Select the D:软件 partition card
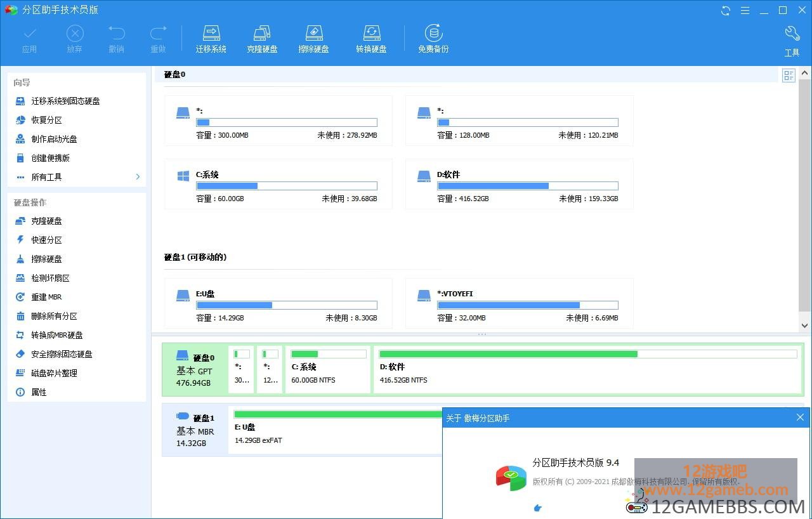 [519, 184]
